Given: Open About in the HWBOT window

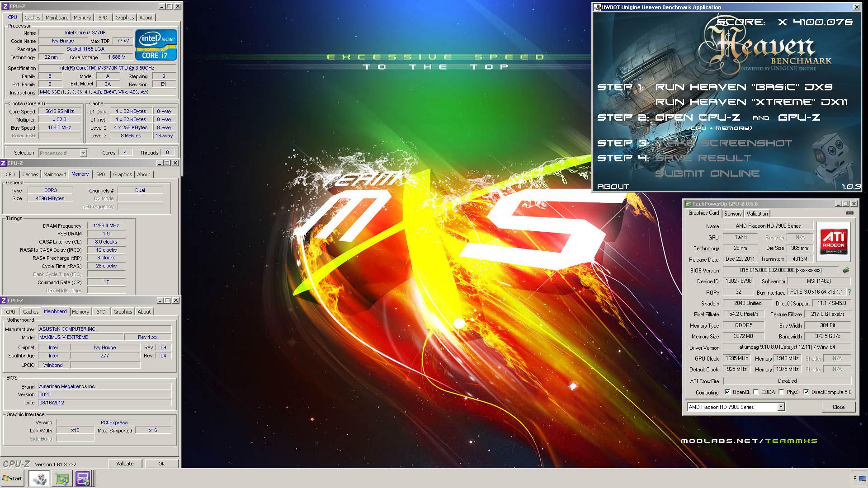Looking at the screenshot, I should coord(613,187).
